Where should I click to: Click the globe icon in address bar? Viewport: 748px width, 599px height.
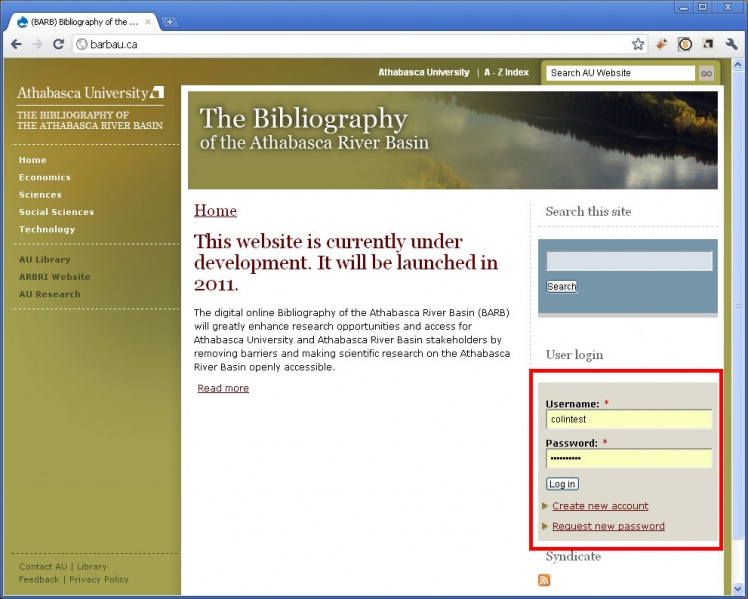(82, 44)
